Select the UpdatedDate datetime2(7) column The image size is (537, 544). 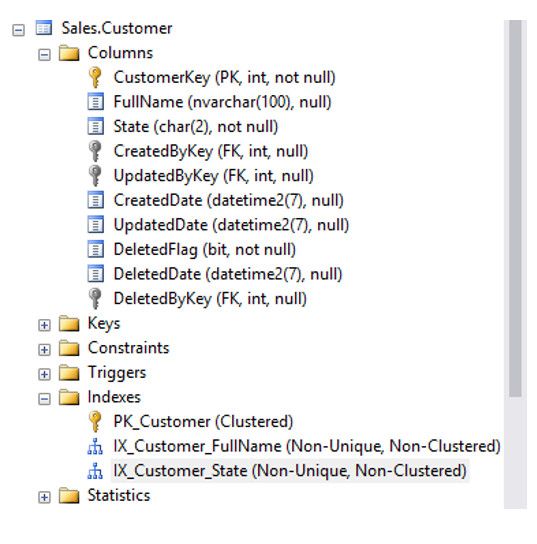(x=231, y=225)
